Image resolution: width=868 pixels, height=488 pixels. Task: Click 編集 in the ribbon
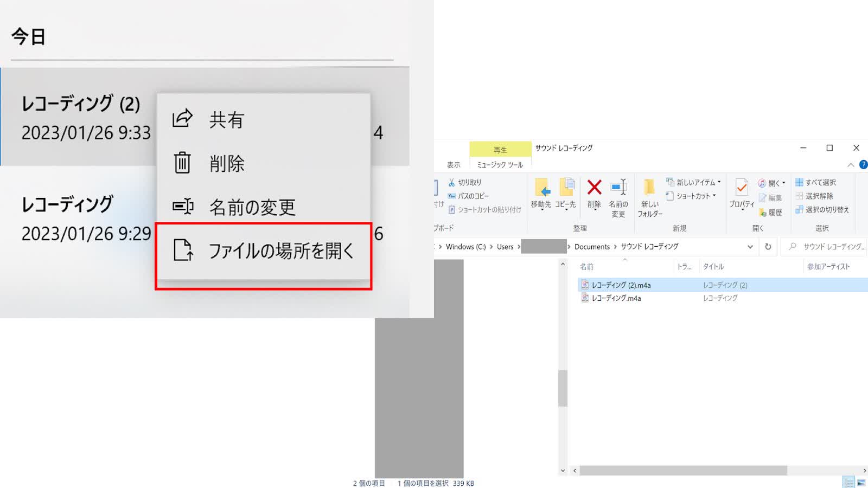770,198
